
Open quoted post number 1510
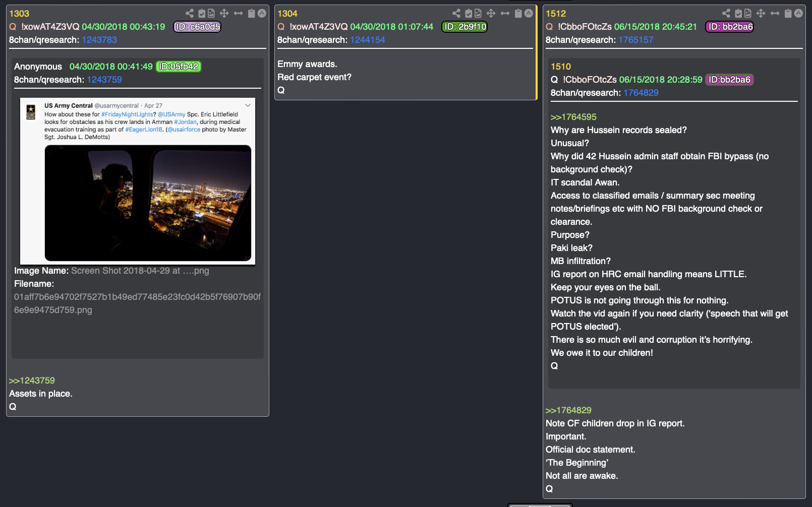click(561, 67)
